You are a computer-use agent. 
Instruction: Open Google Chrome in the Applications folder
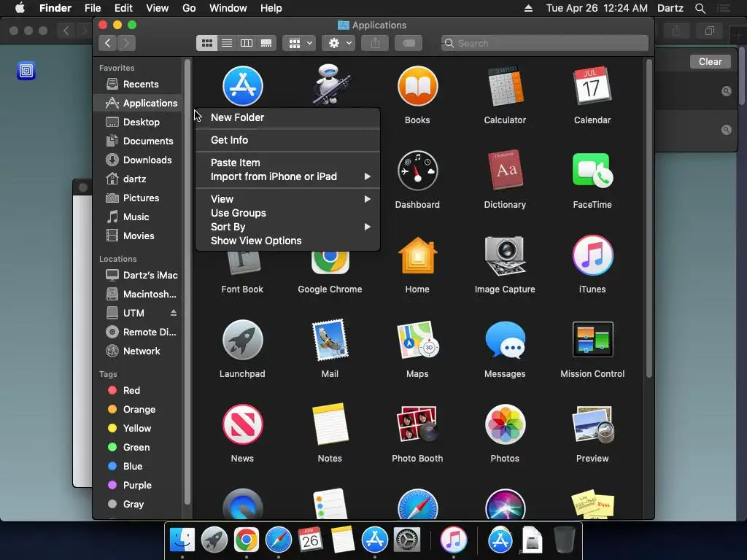pos(330,262)
